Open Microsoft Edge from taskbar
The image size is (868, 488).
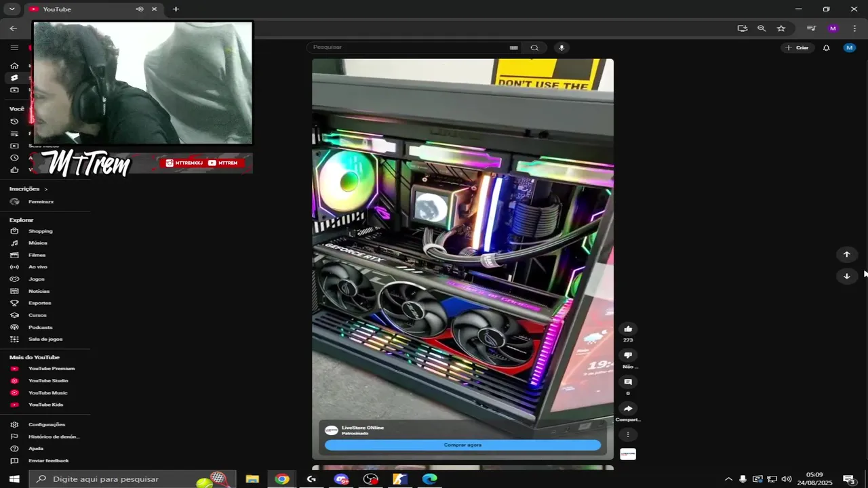[x=430, y=479]
